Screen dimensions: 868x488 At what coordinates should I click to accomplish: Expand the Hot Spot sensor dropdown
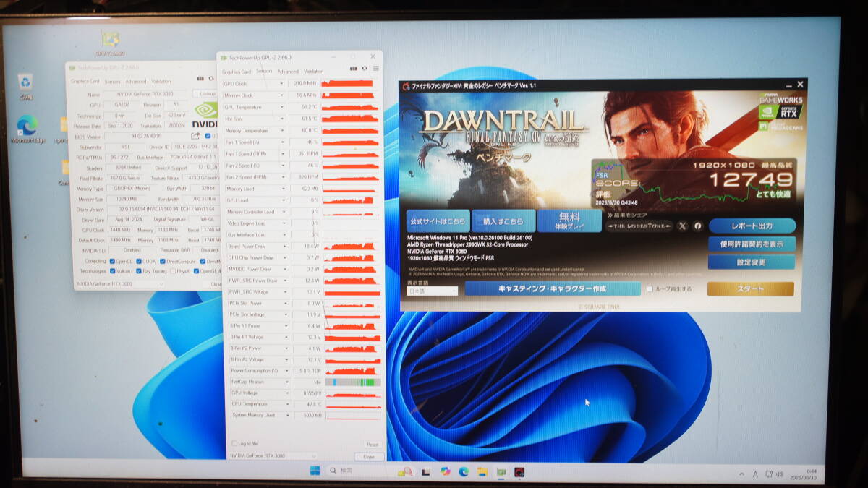(282, 119)
